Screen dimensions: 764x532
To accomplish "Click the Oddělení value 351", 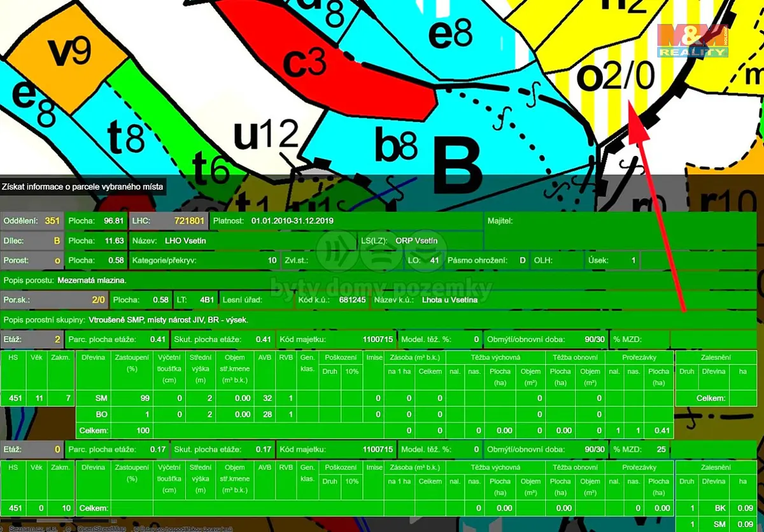I will [x=52, y=221].
